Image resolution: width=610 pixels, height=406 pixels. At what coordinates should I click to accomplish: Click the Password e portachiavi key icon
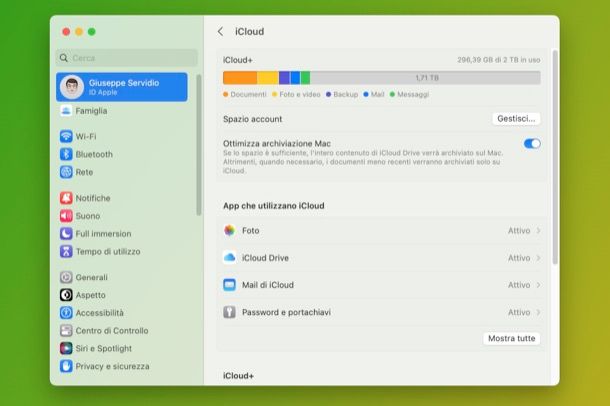(230, 312)
